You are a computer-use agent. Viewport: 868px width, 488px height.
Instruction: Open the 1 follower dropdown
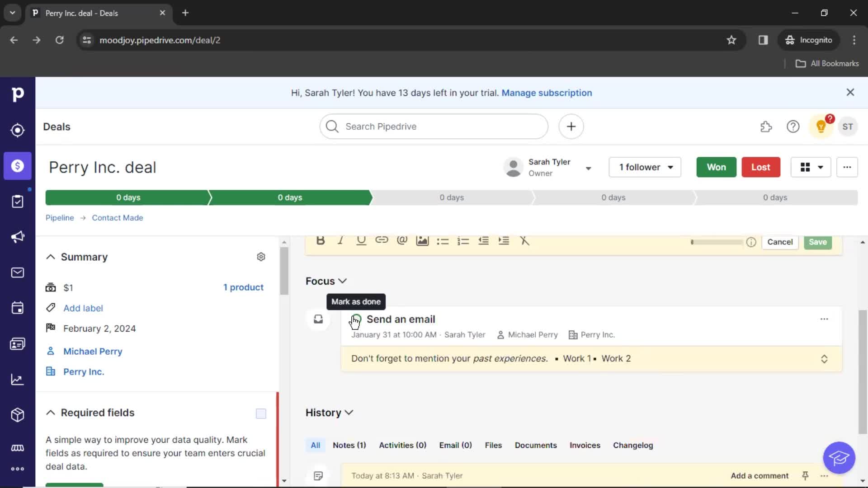click(x=645, y=167)
